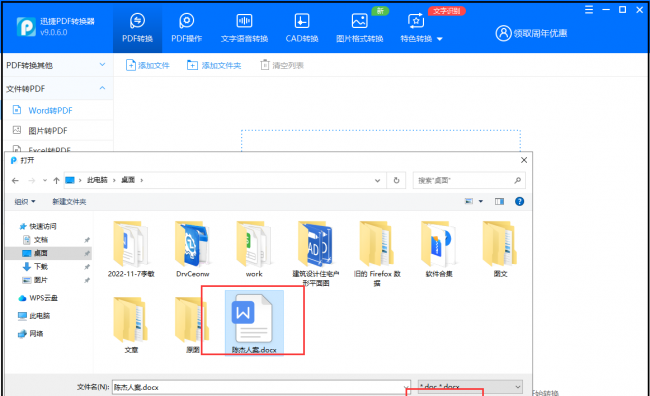Open the hamburger menu in title bar
The width and height of the screenshot is (650, 396).
point(589,10)
